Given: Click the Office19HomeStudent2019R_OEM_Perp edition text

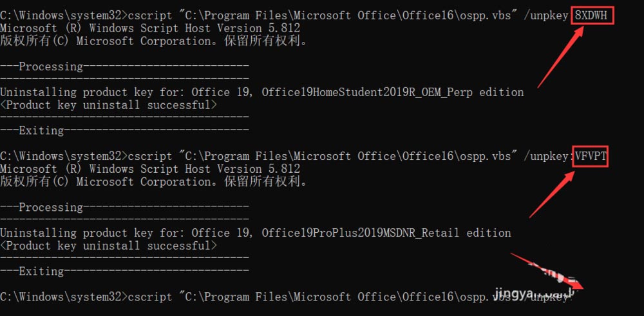Looking at the screenshot, I should click(392, 92).
